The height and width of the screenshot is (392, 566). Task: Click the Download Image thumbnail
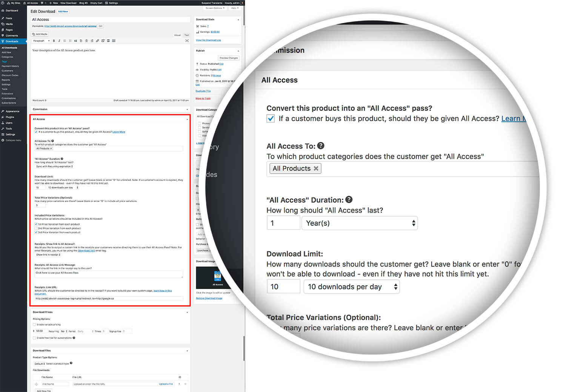(218, 278)
